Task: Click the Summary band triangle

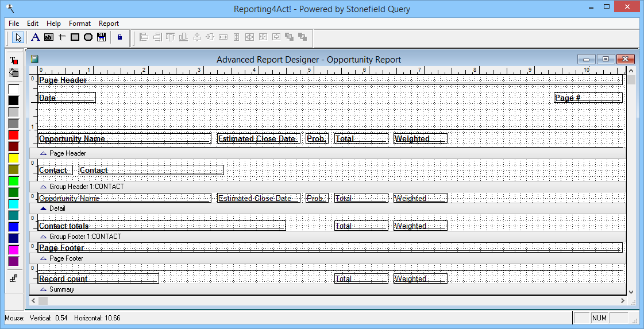Action: [x=43, y=289]
